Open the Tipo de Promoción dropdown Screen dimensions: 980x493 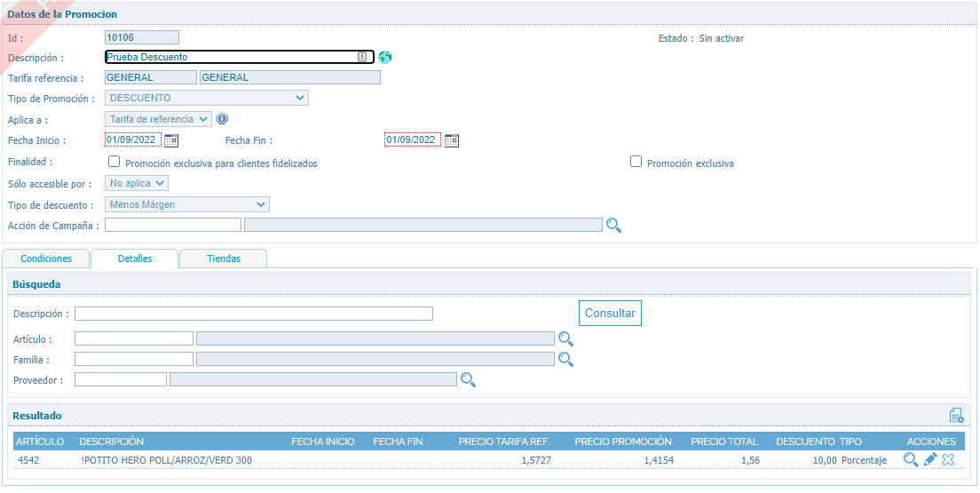point(206,98)
